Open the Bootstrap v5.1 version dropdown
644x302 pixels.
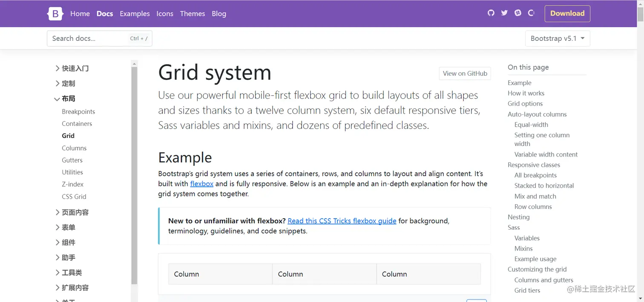557,39
